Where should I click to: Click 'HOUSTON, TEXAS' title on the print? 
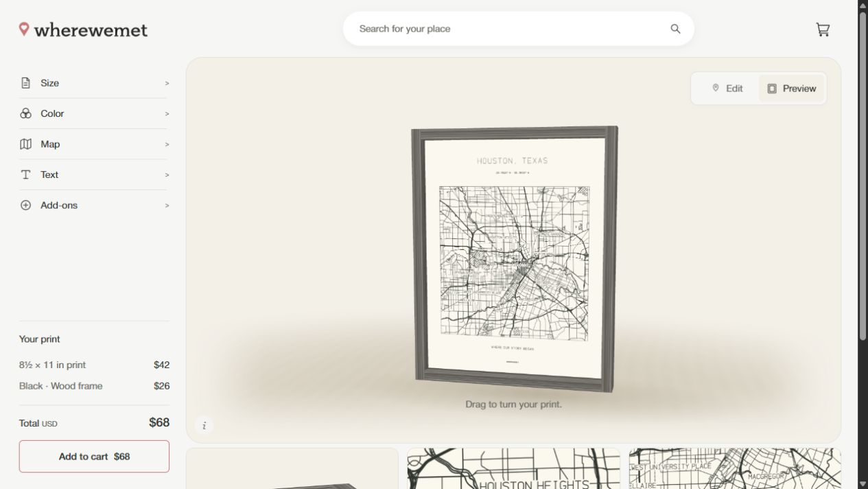coord(513,161)
